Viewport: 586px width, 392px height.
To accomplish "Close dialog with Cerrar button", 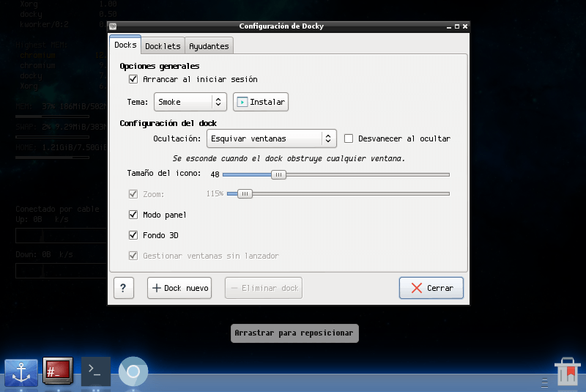I will tap(431, 288).
